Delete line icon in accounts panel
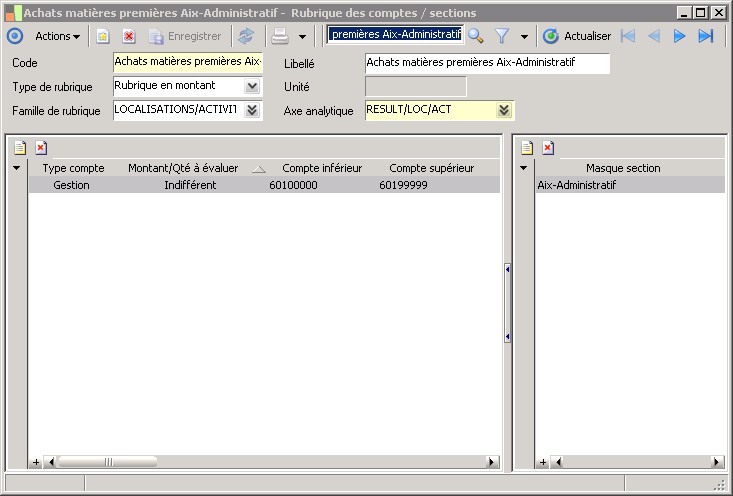Viewport: 733px width, 496px height. 41,148
